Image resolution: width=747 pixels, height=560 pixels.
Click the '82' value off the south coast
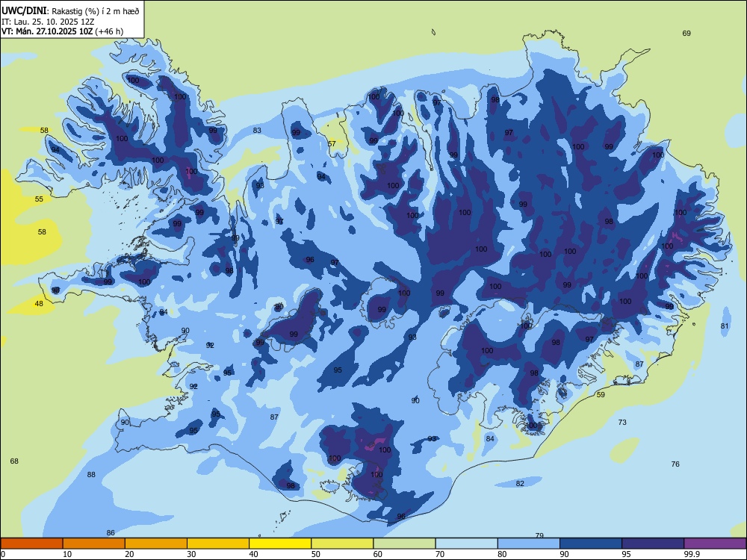pos(520,484)
